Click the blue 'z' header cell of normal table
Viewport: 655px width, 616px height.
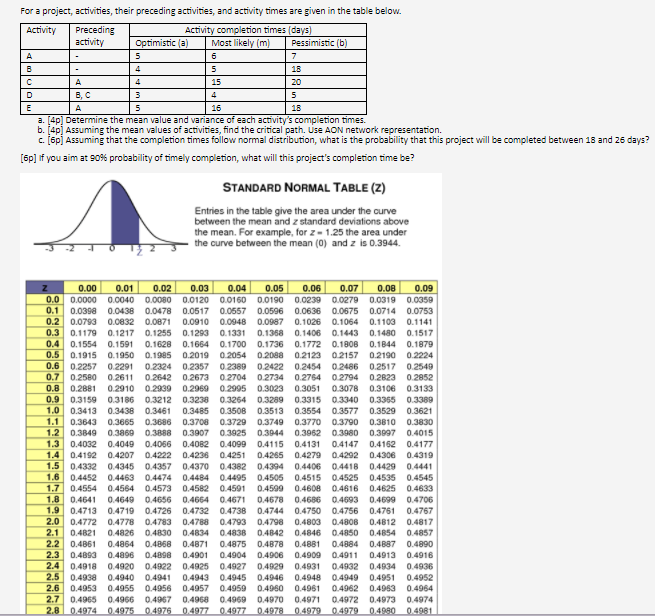(45, 288)
